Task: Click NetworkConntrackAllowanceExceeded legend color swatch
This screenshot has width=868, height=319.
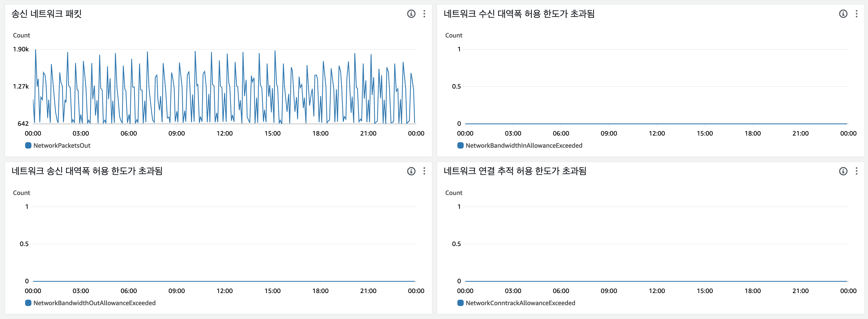Action: (460, 303)
